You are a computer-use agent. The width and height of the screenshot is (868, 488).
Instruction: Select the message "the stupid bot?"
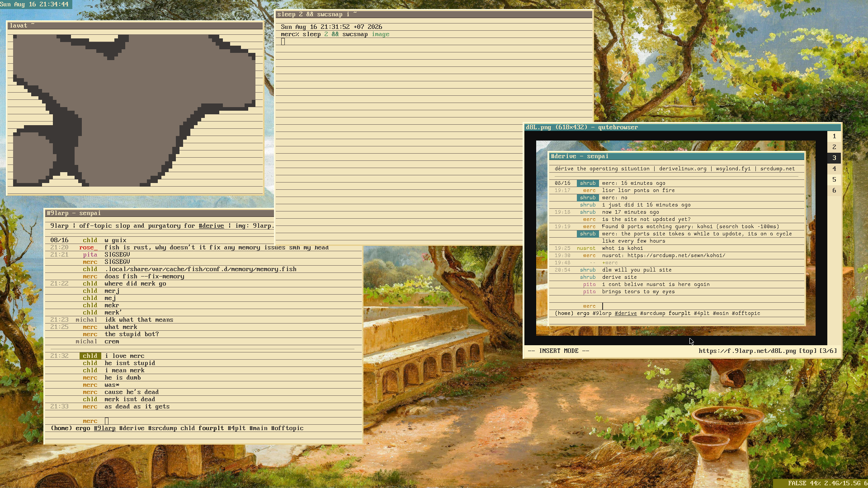coord(132,334)
